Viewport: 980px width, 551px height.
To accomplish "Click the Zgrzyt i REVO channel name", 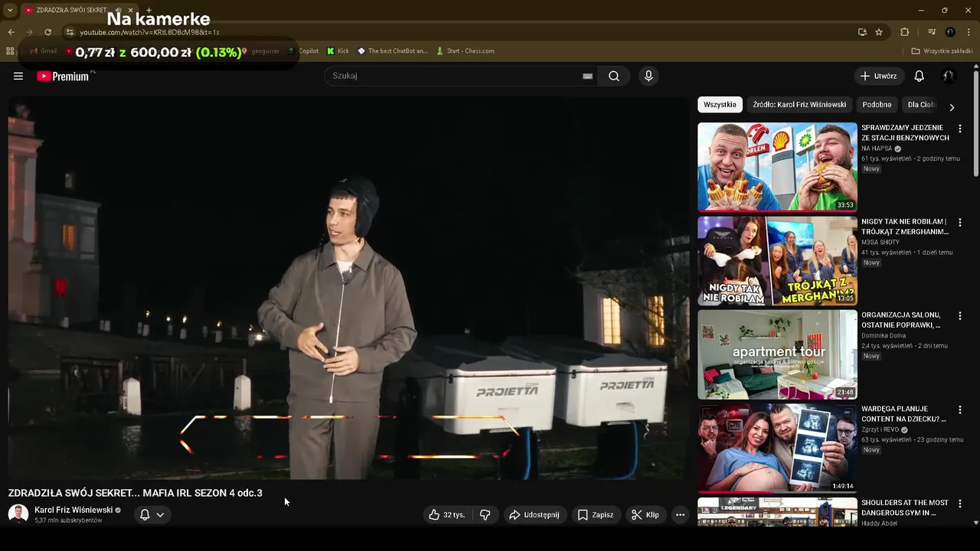I will pos(880,429).
